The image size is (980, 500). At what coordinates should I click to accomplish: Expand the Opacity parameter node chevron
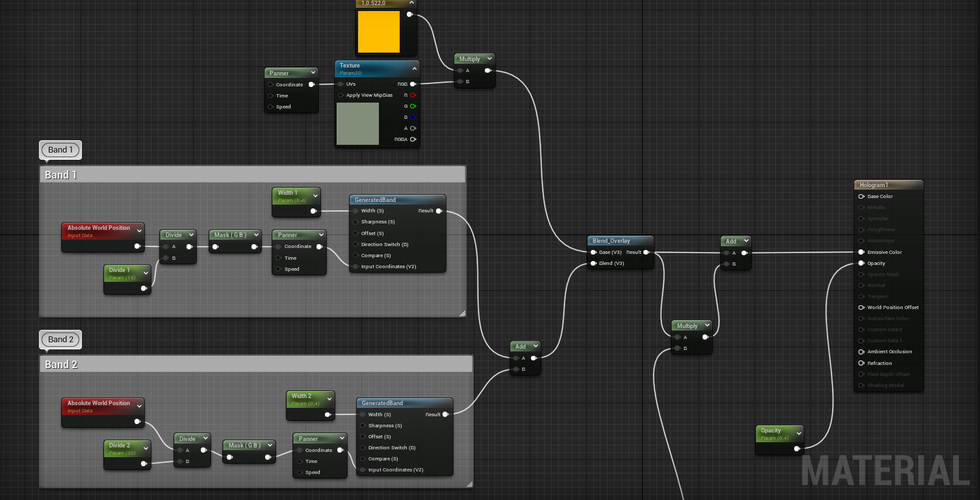coord(799,432)
